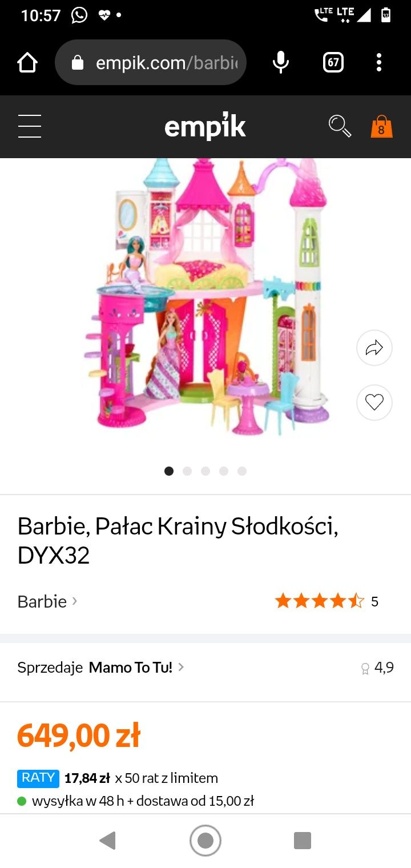This screenshot has width=411, height=868.
Task: Activate voice search microphone in browser
Action: pyautogui.click(x=280, y=62)
